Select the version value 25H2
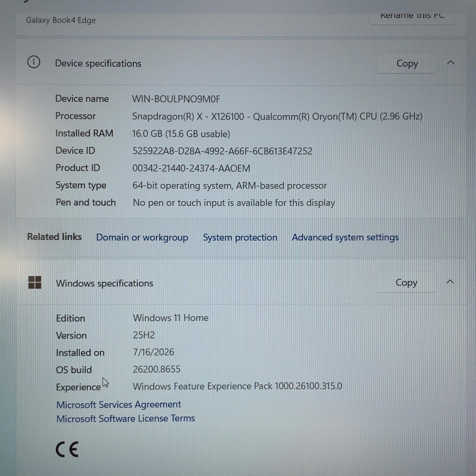 [x=144, y=335]
